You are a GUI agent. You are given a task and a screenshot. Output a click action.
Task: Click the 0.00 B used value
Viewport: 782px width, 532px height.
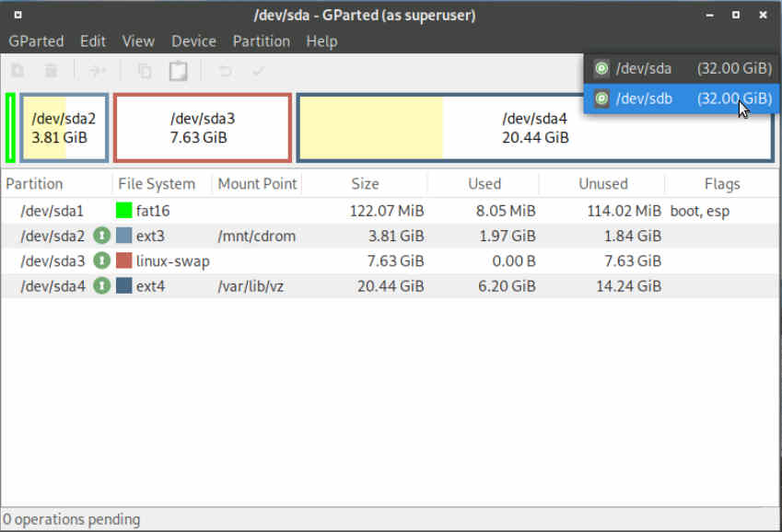pos(514,260)
